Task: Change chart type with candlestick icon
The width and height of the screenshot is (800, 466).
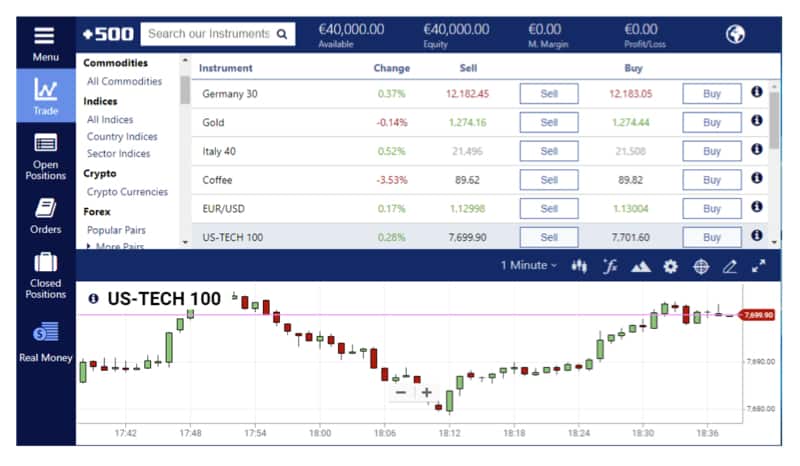Action: point(579,266)
